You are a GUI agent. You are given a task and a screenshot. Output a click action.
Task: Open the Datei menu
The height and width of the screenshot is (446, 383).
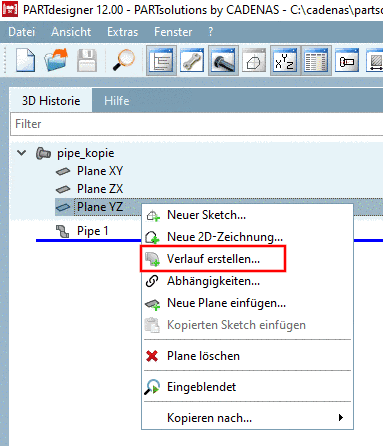(x=22, y=32)
